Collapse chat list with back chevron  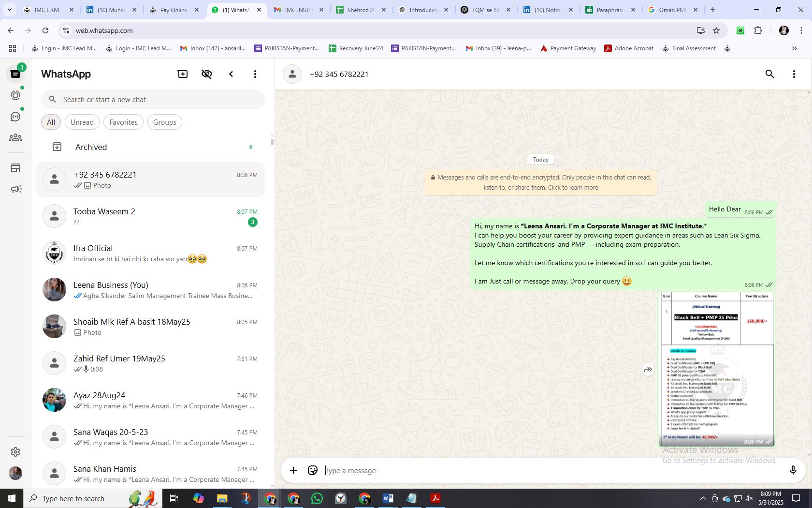[x=231, y=74]
